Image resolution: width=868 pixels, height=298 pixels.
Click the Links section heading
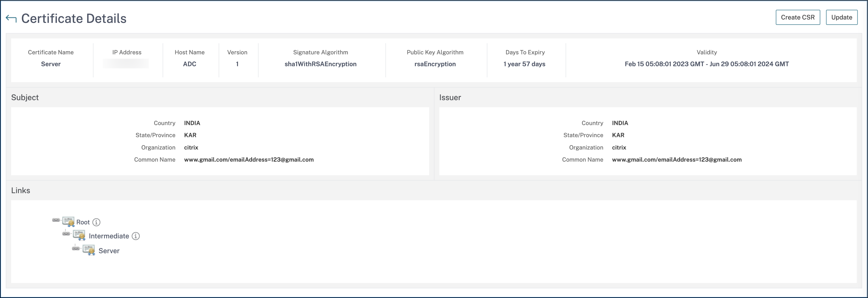tap(21, 191)
